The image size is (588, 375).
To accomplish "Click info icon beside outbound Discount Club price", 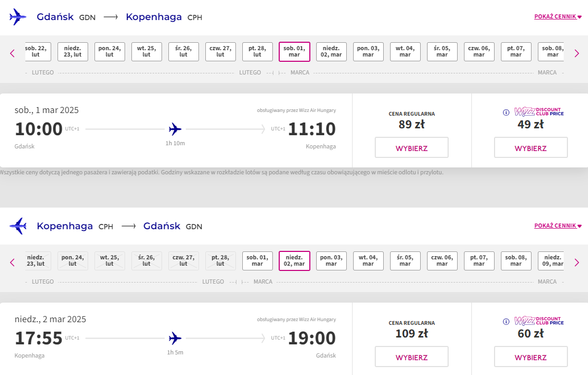I will coord(506,112).
